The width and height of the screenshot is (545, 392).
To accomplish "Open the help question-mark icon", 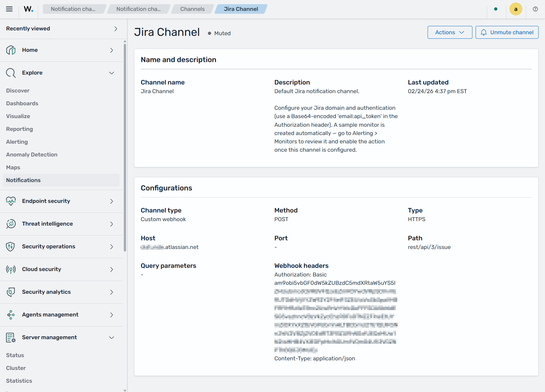I will [535, 9].
